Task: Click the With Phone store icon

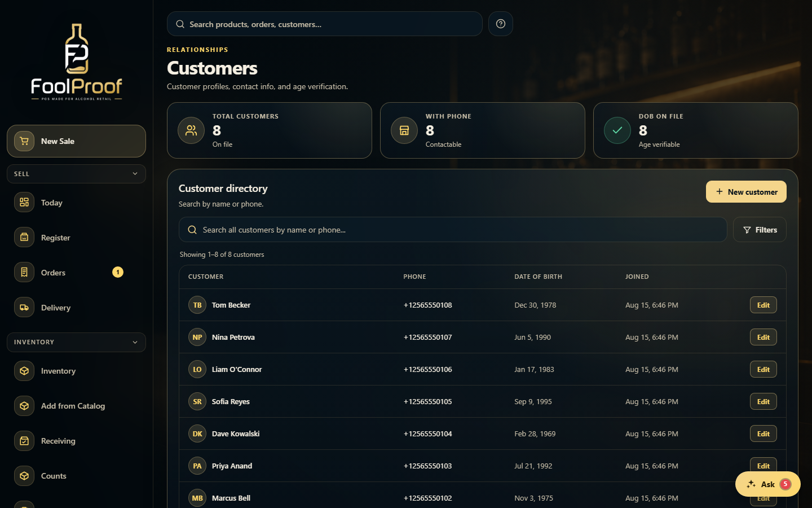Action: (x=404, y=130)
